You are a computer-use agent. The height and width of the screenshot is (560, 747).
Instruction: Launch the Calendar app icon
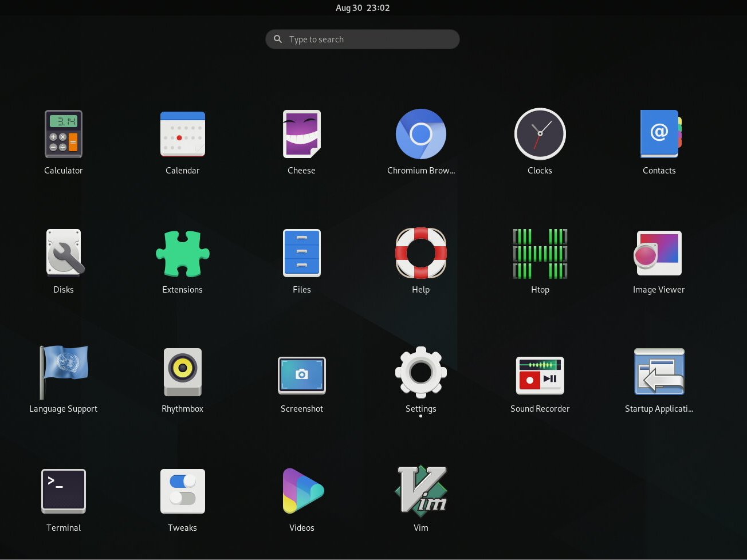(183, 134)
